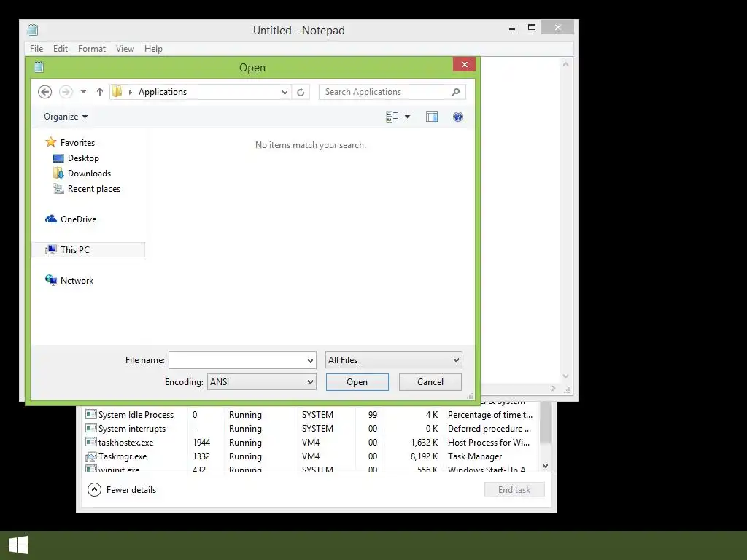Viewport: 747px width, 560px height.
Task: Click Task Manager scrollbar down arrow
Action: click(546, 466)
